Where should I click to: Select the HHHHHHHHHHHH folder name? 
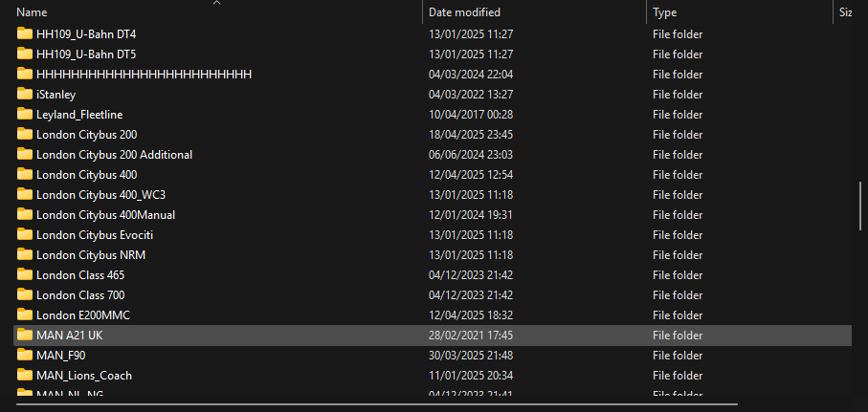[x=144, y=74]
